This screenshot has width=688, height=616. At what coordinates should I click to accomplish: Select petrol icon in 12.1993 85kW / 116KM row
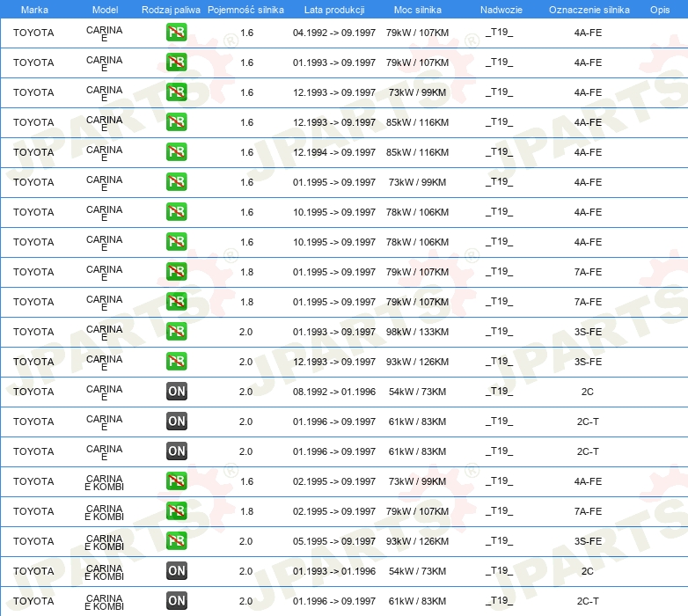click(176, 122)
